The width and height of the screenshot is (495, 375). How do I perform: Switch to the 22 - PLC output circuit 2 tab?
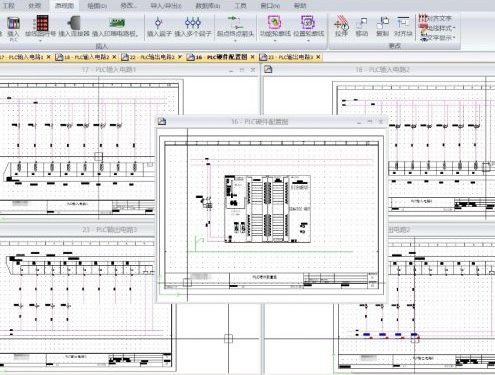(x=152, y=57)
